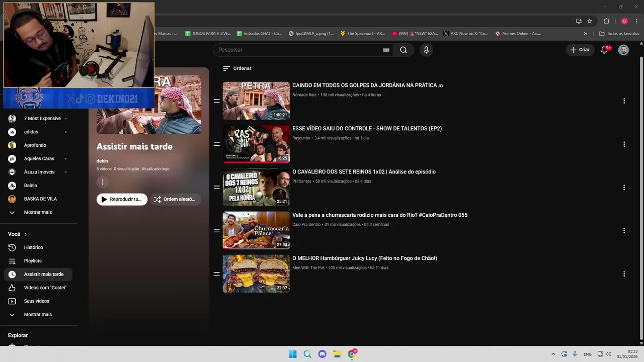Open account avatar menu
This screenshot has height=362, width=644.
pos(623,50)
